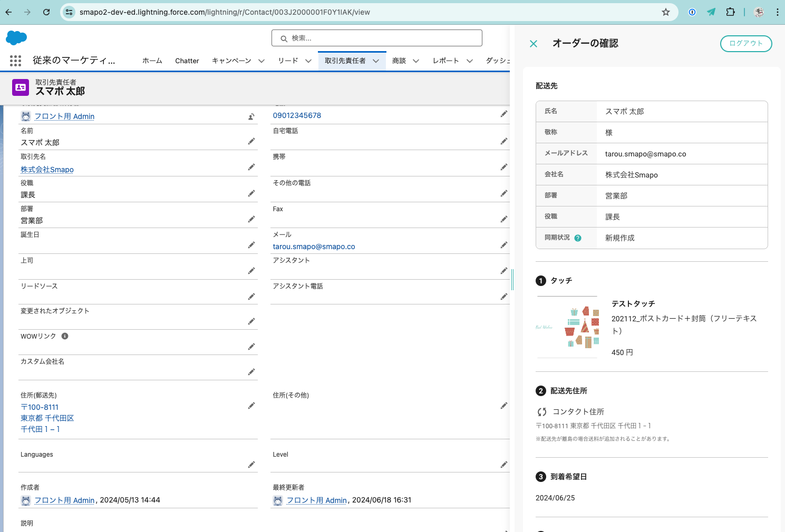Open the App Launcher grid icon
785x532 pixels.
[15, 61]
